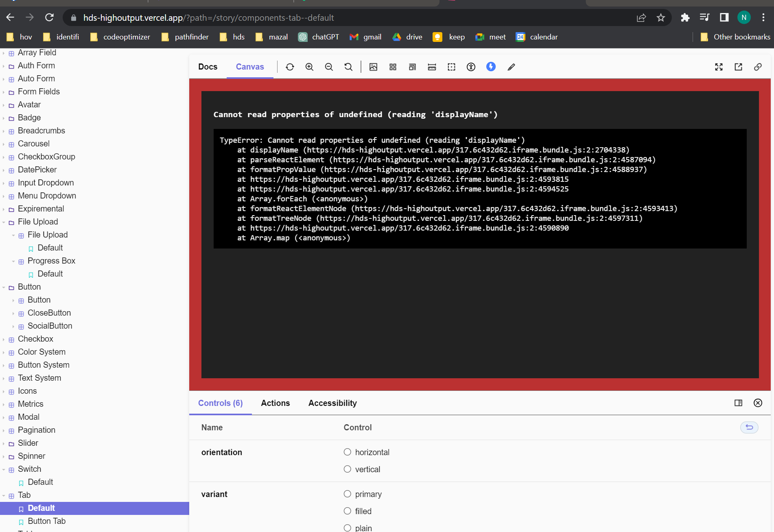
Task: Expand the Auth Form folder
Action: click(x=36, y=65)
